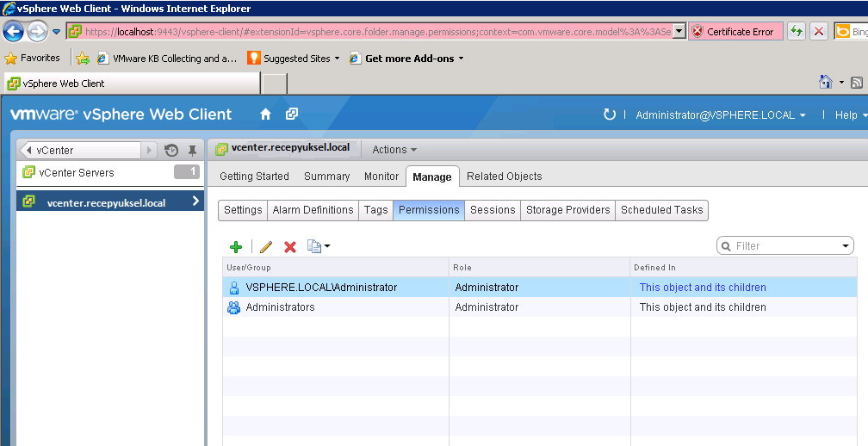Click the vCenter Servers count badge
The image size is (868, 446).
tap(187, 172)
